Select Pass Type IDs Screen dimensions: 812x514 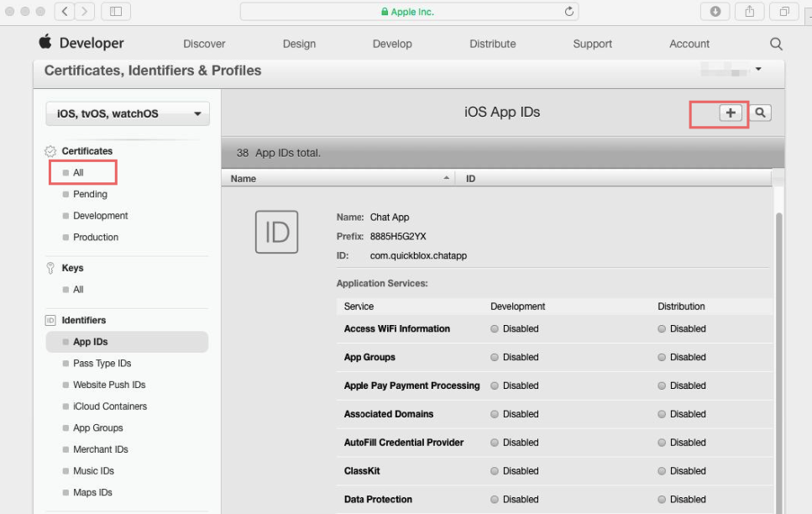[x=102, y=364]
